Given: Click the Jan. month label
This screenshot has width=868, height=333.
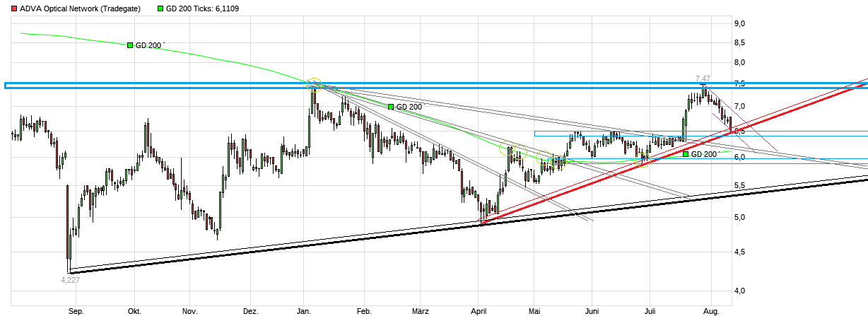Looking at the screenshot, I should tap(304, 312).
